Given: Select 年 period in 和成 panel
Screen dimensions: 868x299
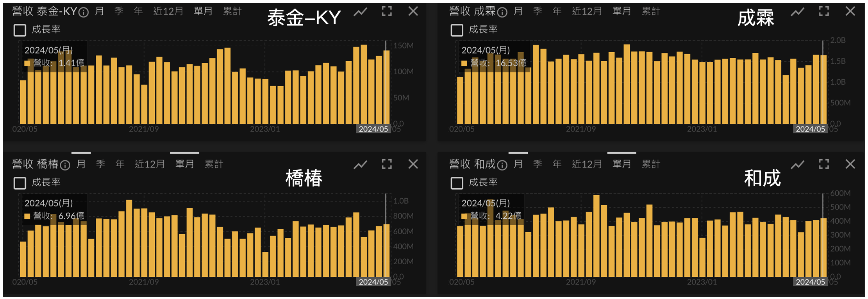Looking at the screenshot, I should [557, 164].
